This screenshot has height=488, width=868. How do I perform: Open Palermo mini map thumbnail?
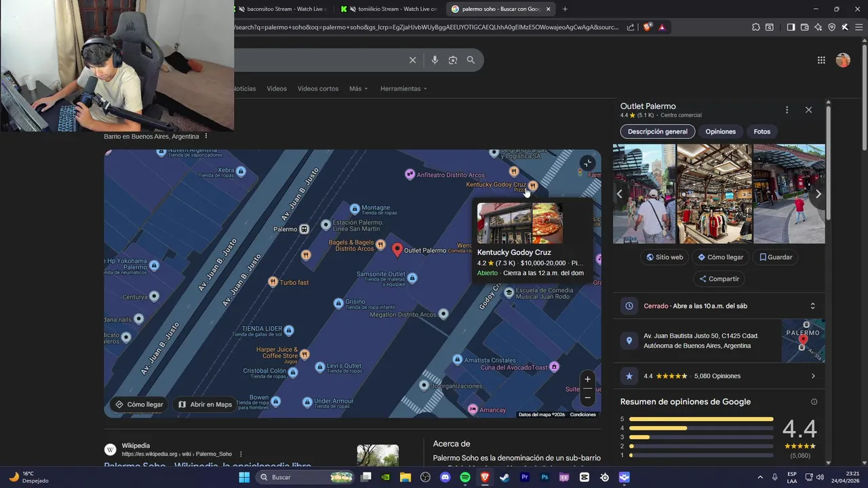point(803,341)
